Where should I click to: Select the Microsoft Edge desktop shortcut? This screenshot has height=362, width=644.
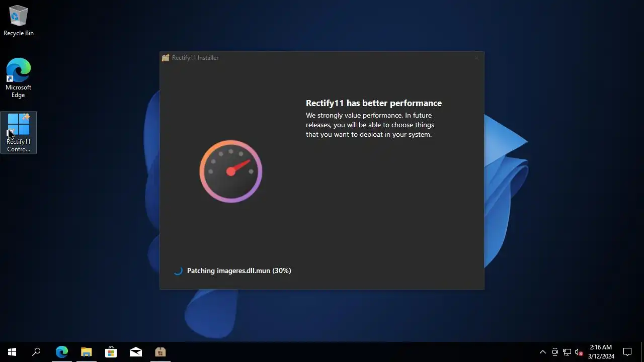click(x=19, y=78)
